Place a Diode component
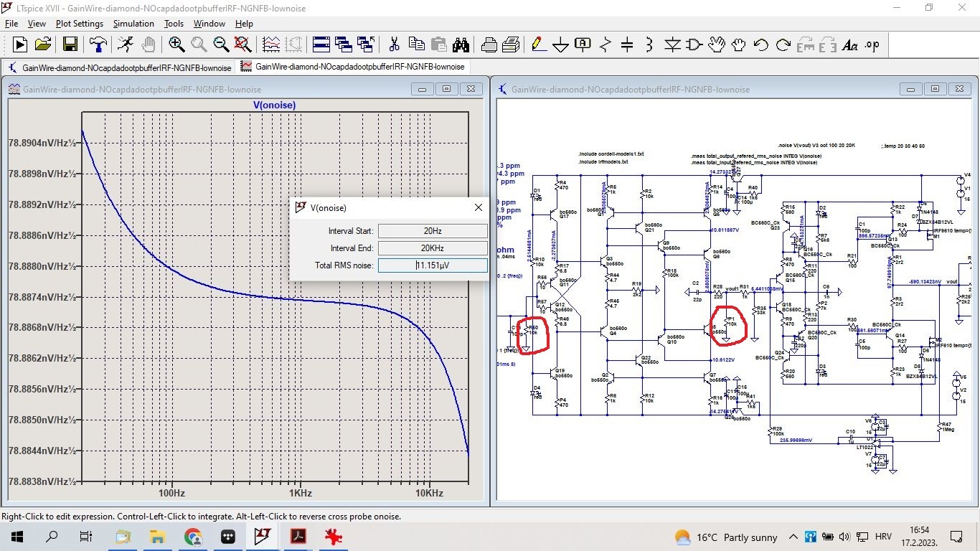980x551 pixels. tap(672, 44)
